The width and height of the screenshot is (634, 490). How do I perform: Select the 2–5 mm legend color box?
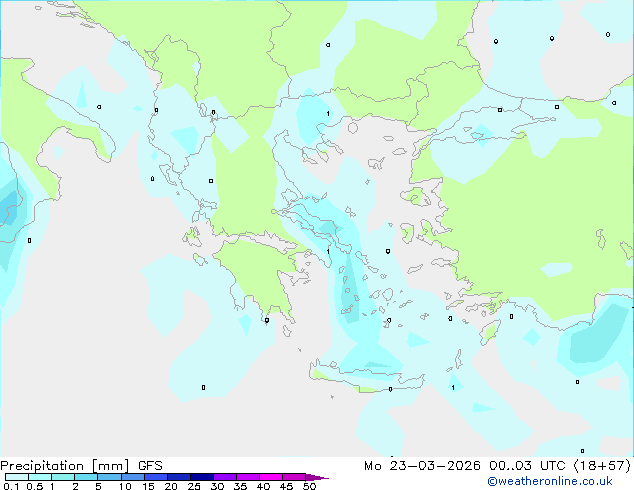[x=86, y=477]
